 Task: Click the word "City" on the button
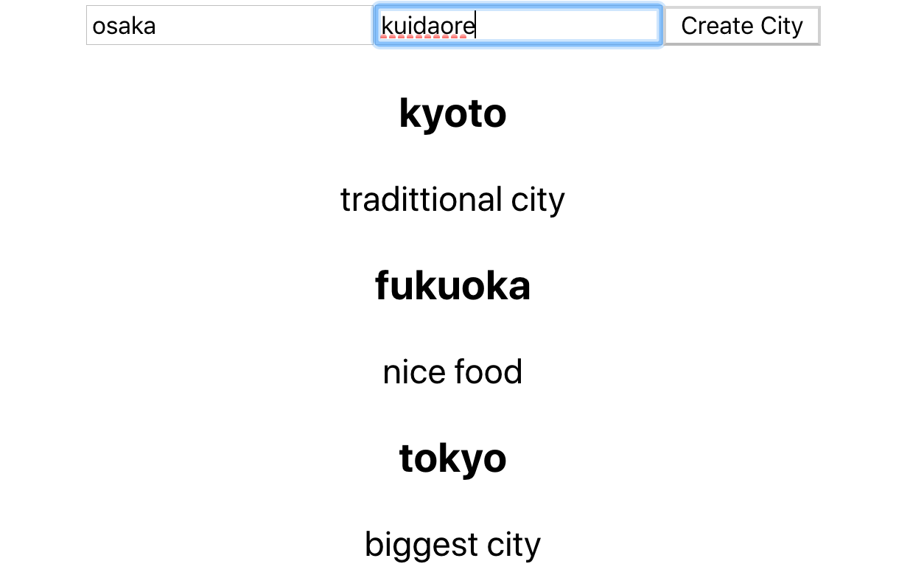pos(782,26)
